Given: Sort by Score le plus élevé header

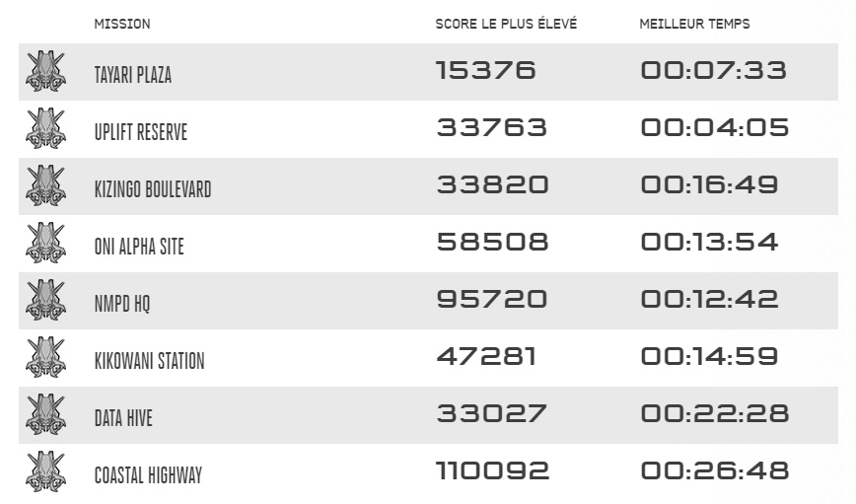Looking at the screenshot, I should coord(506,24).
